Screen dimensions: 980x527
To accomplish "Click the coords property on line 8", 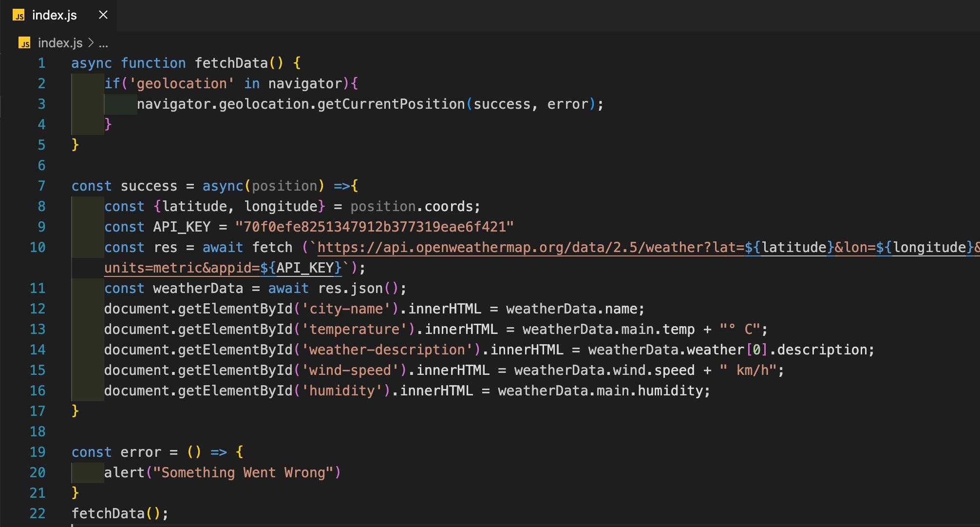I will (449, 206).
